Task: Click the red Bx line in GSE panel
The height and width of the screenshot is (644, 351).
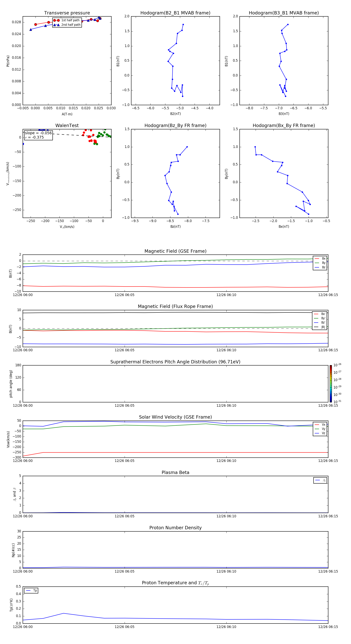Action: [x=175, y=287]
